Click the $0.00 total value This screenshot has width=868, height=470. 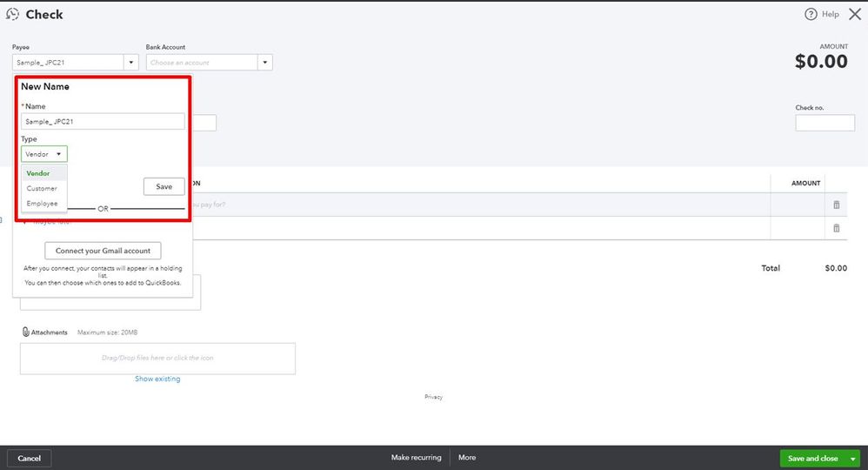pos(836,268)
